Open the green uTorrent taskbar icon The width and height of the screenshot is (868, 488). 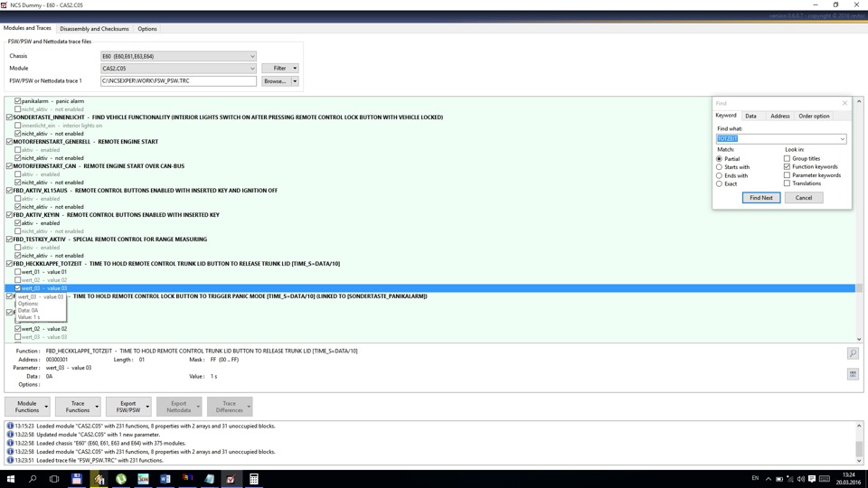[x=120, y=479]
